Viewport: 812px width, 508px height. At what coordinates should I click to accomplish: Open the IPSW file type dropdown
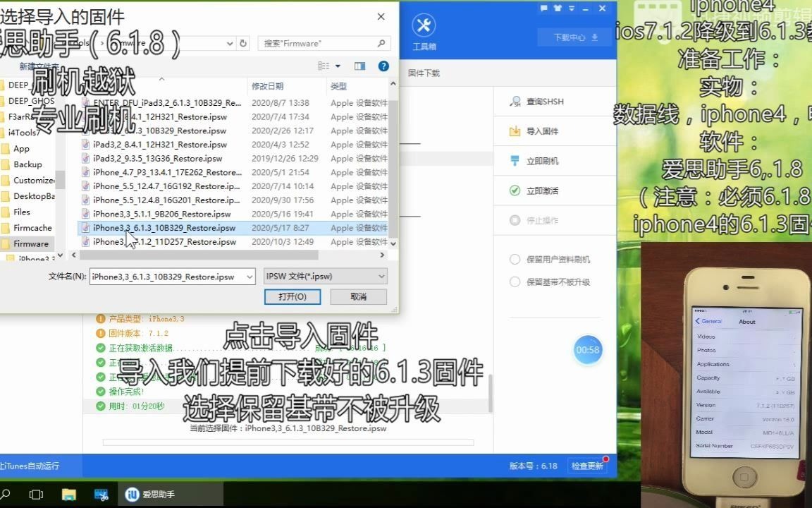point(325,277)
